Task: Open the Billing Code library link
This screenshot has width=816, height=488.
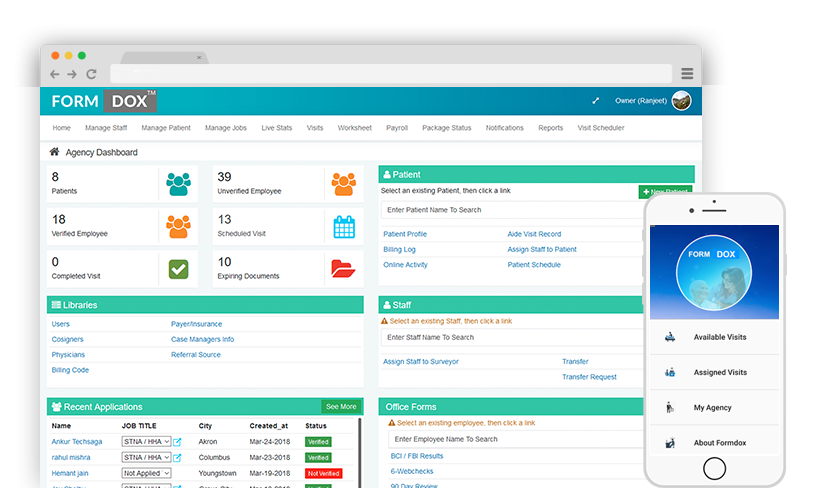Action: point(70,370)
